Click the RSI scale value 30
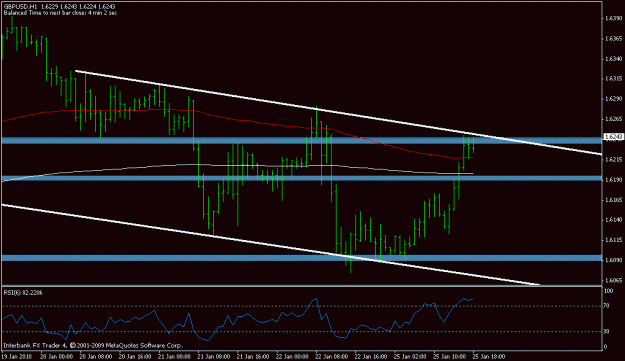625x361 pixels. pyautogui.click(x=607, y=331)
